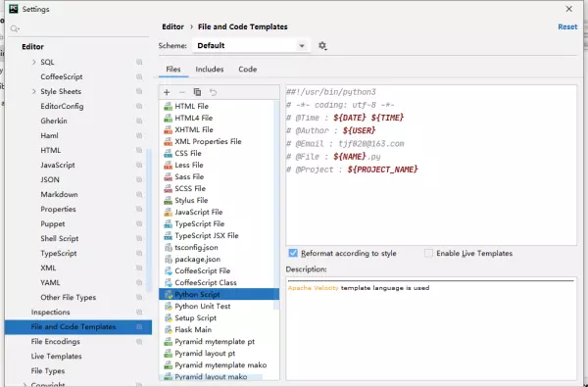Click the add template plus icon
Screen dimensions: 588x387
click(x=167, y=92)
